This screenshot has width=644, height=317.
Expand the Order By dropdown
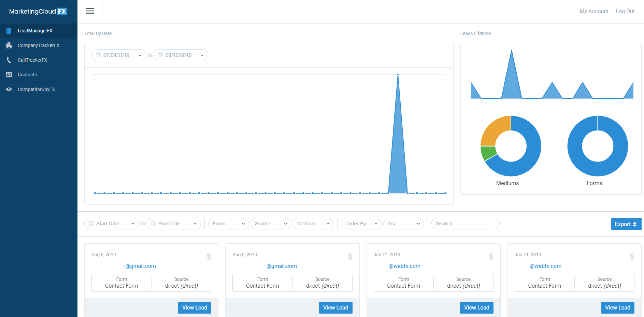[x=361, y=224]
